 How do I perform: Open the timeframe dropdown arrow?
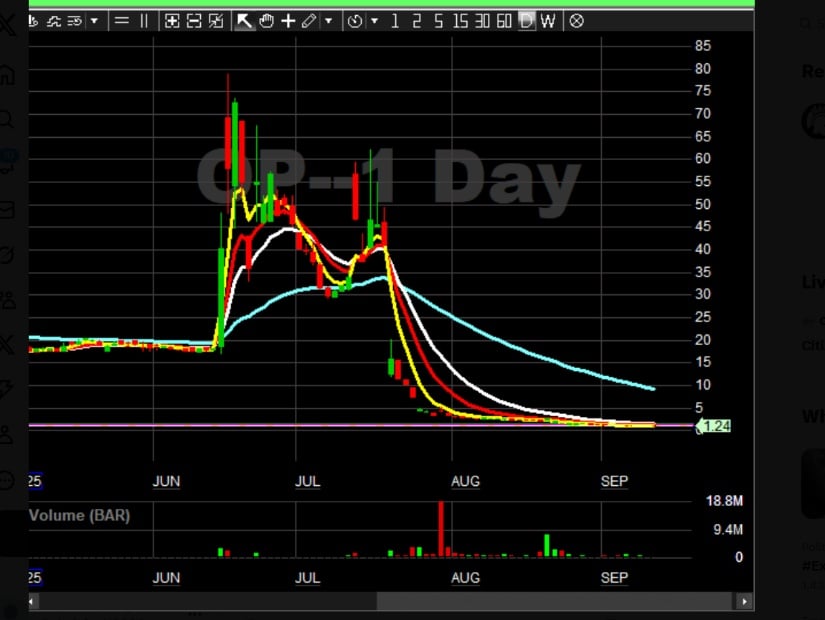click(375, 21)
